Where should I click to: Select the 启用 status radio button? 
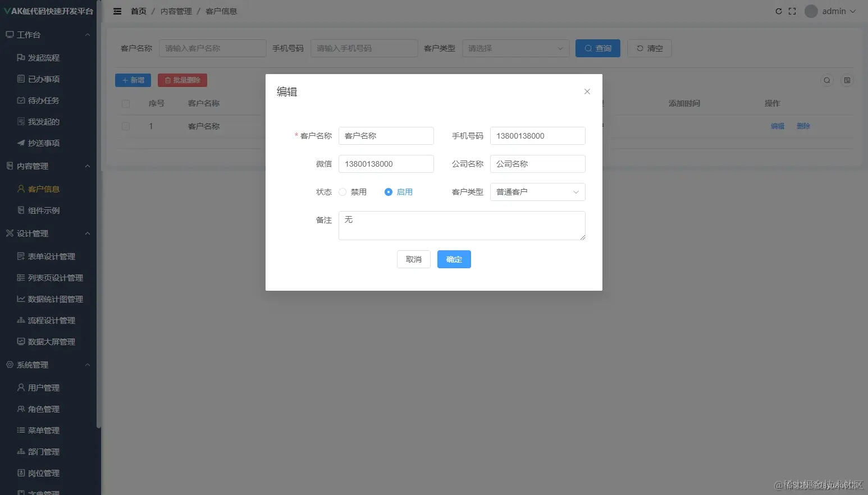pos(389,192)
